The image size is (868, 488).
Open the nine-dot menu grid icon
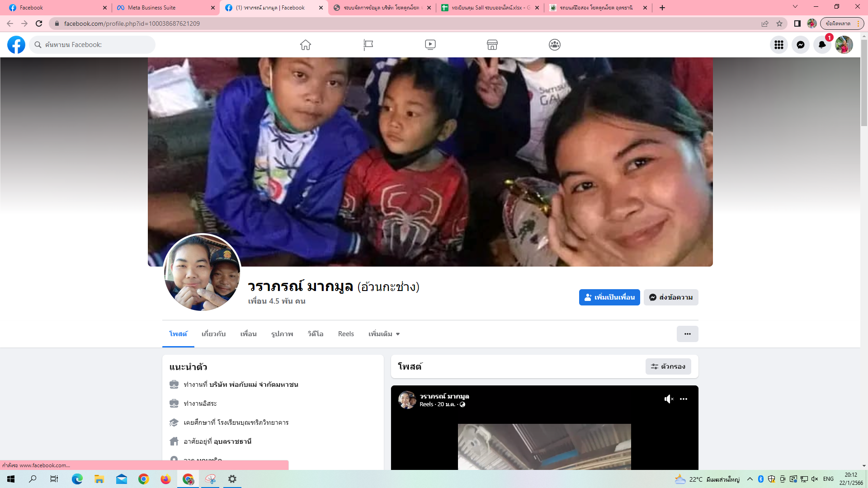tap(779, 45)
